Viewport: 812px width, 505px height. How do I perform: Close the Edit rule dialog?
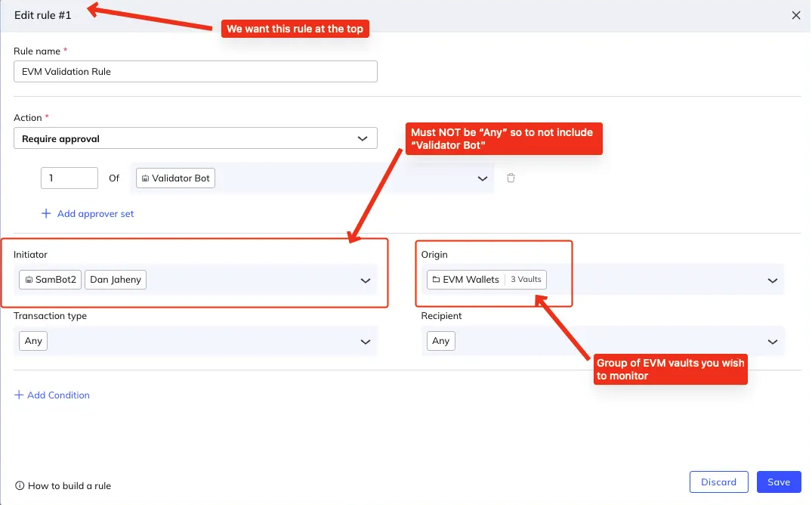795,15
